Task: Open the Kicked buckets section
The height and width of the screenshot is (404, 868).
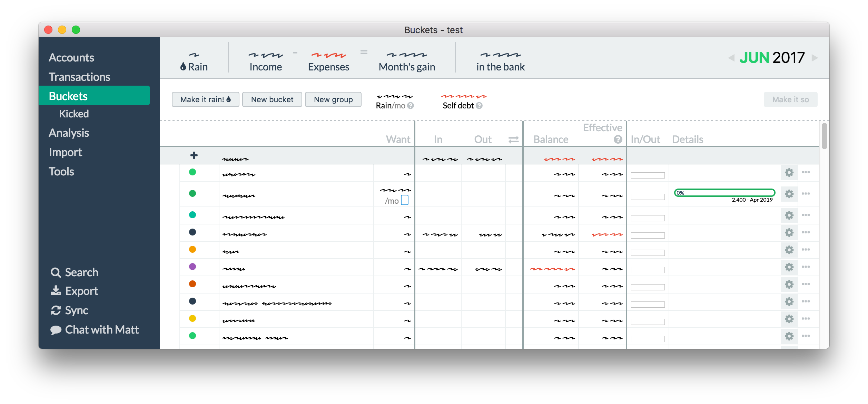Action: tap(73, 114)
